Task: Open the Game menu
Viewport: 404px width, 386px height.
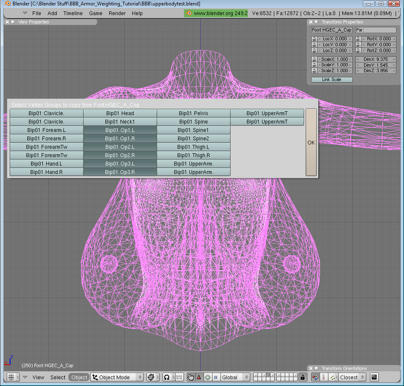Action: (x=96, y=13)
